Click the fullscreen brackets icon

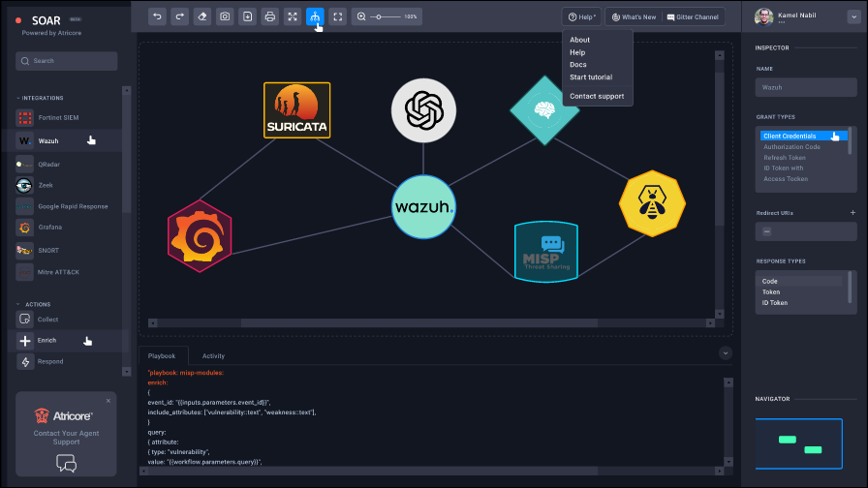pyautogui.click(x=338, y=16)
